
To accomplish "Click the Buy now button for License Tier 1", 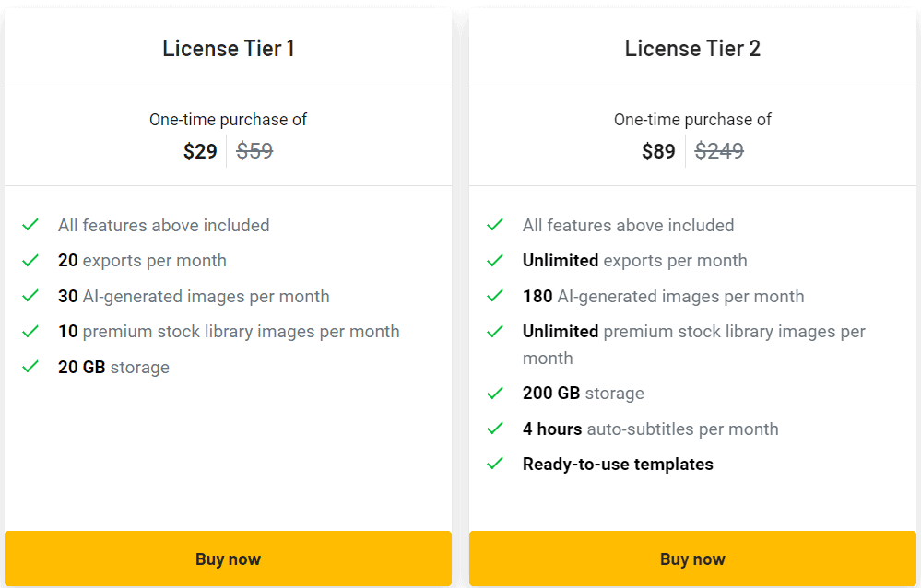I will pyautogui.click(x=228, y=559).
